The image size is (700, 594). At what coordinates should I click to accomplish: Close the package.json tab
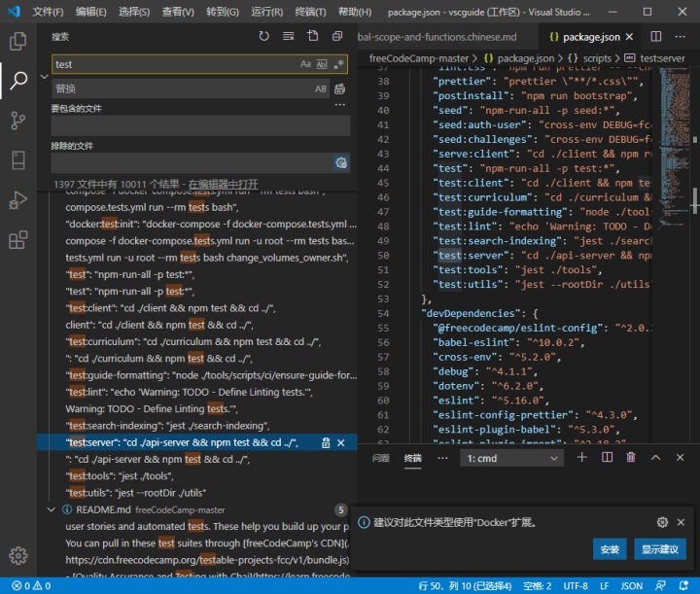[629, 37]
